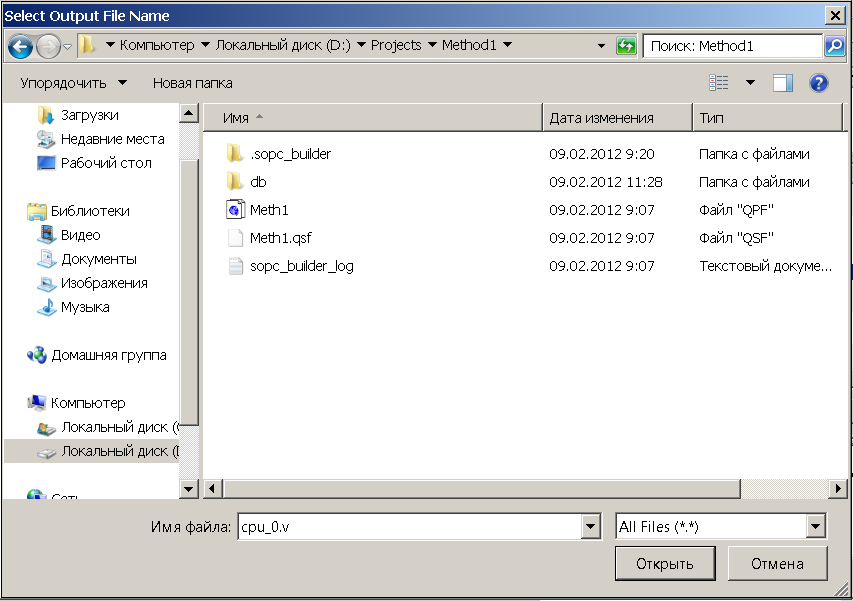Click the change view icon
Viewport: 853px width, 601px height.
tap(719, 83)
